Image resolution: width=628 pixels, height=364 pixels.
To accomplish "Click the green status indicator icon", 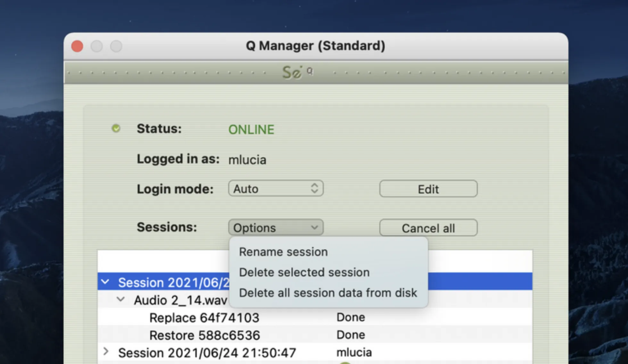I will click(116, 128).
